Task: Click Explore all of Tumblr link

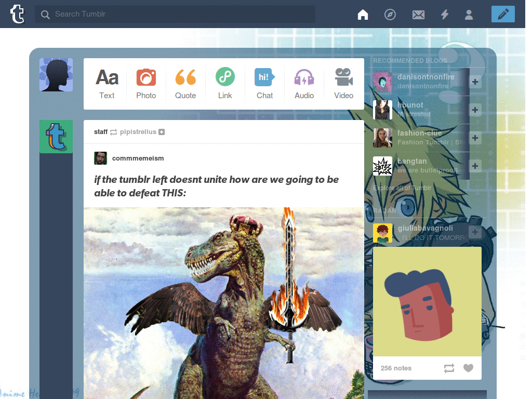Action: [x=402, y=188]
